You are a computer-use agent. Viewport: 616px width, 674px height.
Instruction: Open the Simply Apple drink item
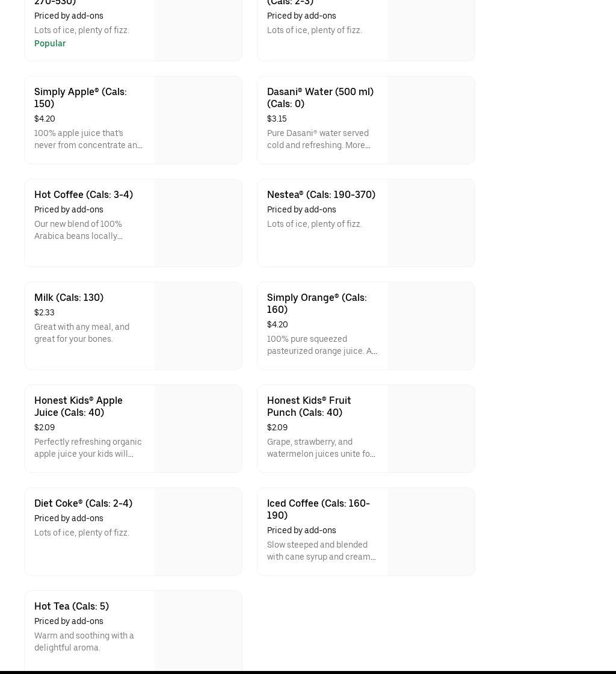click(80, 97)
